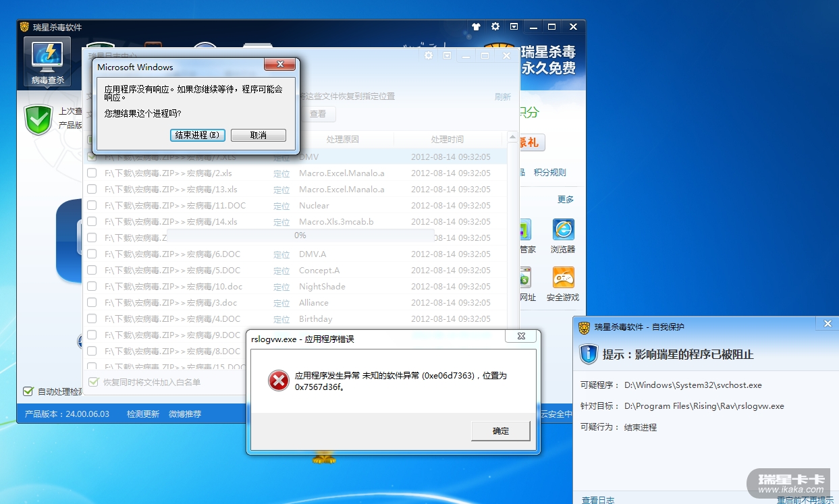Image resolution: width=839 pixels, height=504 pixels.
Task: Check the 4.DOC row checkbox
Action: 92,318
